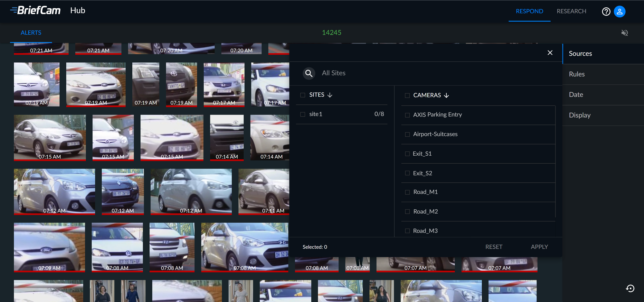644x302 pixels.
Task: Check the Exit_S1 camera checkbox
Action: pos(407,154)
